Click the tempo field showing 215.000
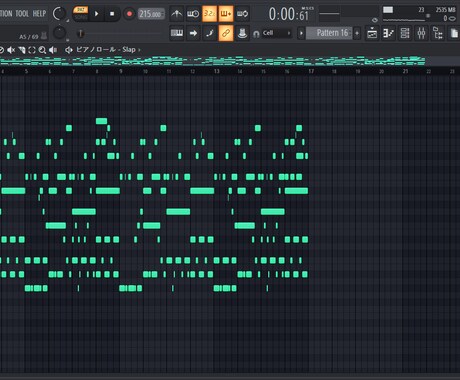This screenshot has height=380, width=460. point(151,14)
